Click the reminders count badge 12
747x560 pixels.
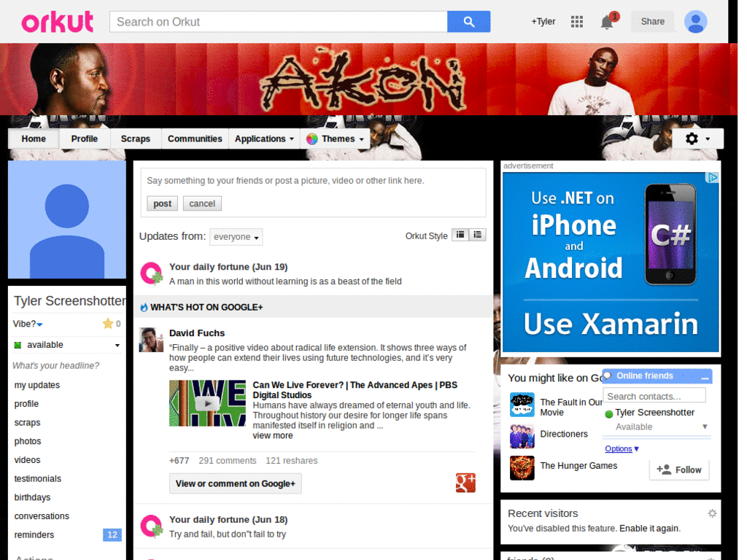[112, 534]
